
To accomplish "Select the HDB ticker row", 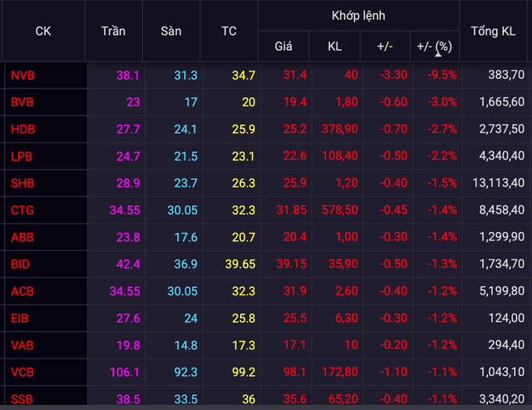I will pos(22,129).
